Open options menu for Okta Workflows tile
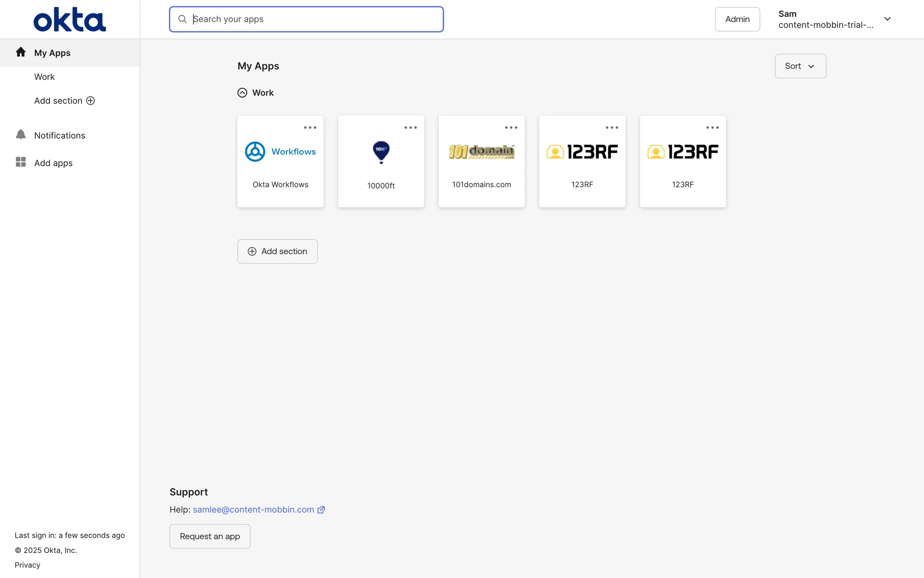Viewport: 924px width, 578px height. coord(310,128)
